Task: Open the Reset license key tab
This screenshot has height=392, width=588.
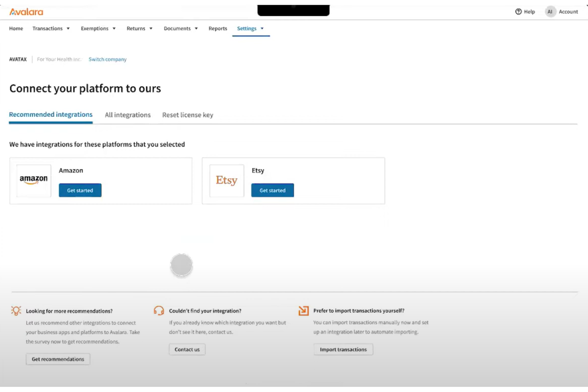Action: click(188, 115)
